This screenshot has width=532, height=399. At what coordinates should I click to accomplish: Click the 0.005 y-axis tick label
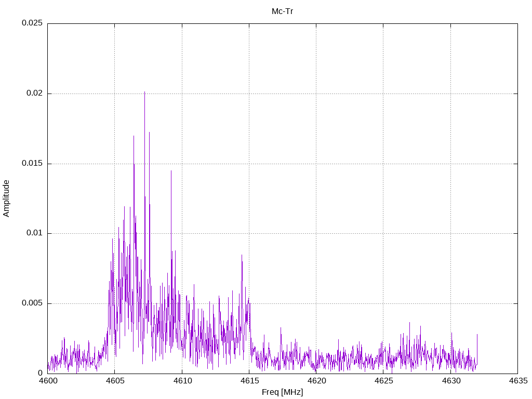32,303
